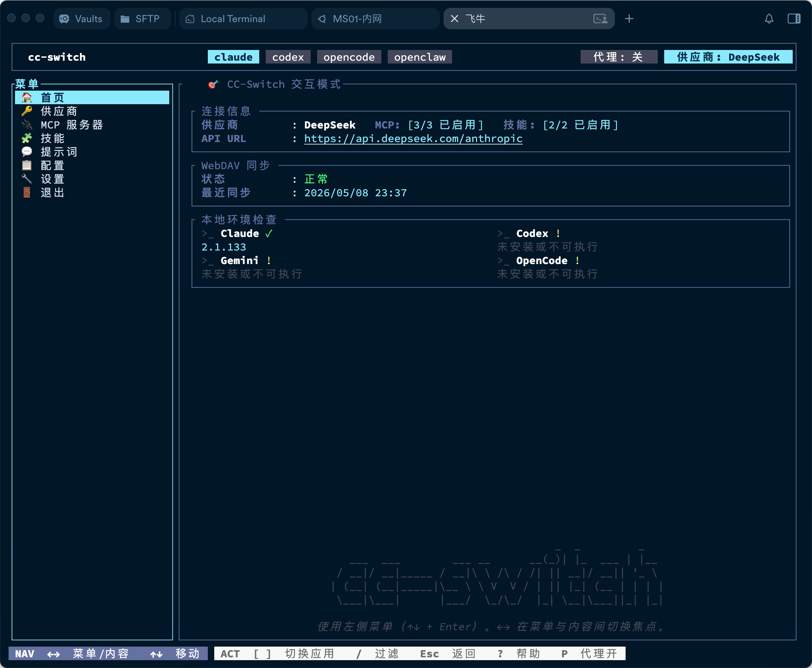Click the 供应商: DeepSeek badge
Viewport: 812px width, 668px height.
[728, 57]
